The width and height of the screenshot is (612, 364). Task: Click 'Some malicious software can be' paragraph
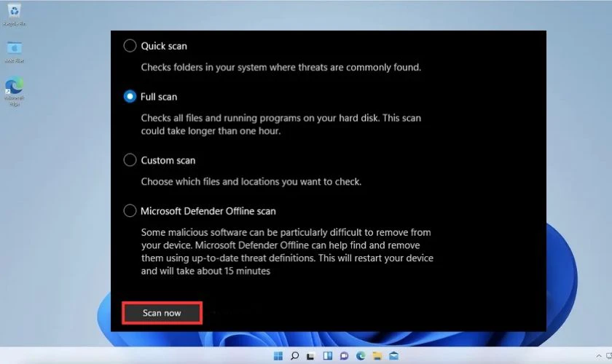(x=287, y=252)
